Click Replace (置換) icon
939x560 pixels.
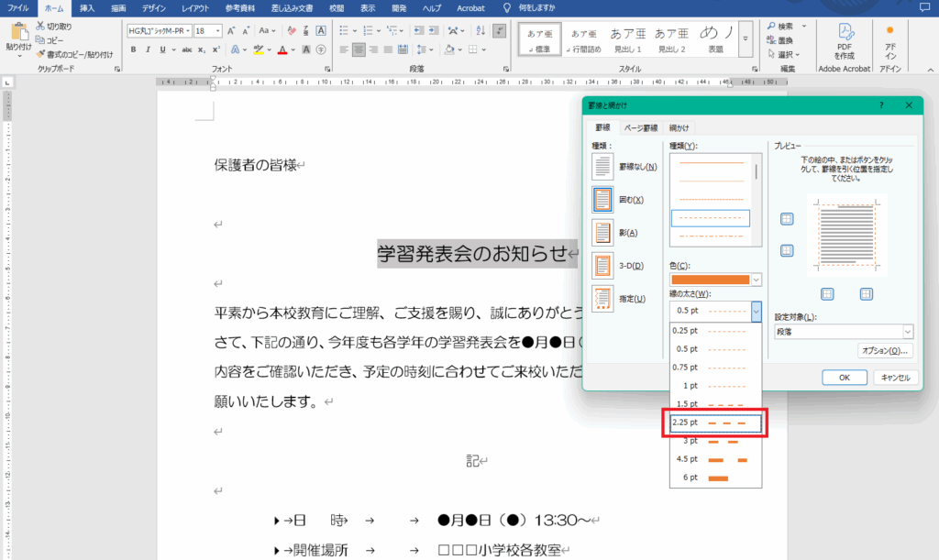771,40
